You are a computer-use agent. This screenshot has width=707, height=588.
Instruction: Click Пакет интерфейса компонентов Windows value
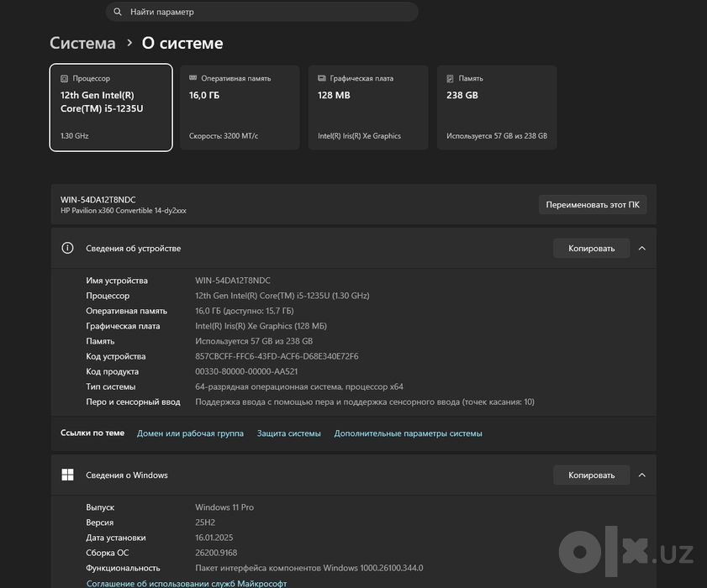click(x=309, y=568)
